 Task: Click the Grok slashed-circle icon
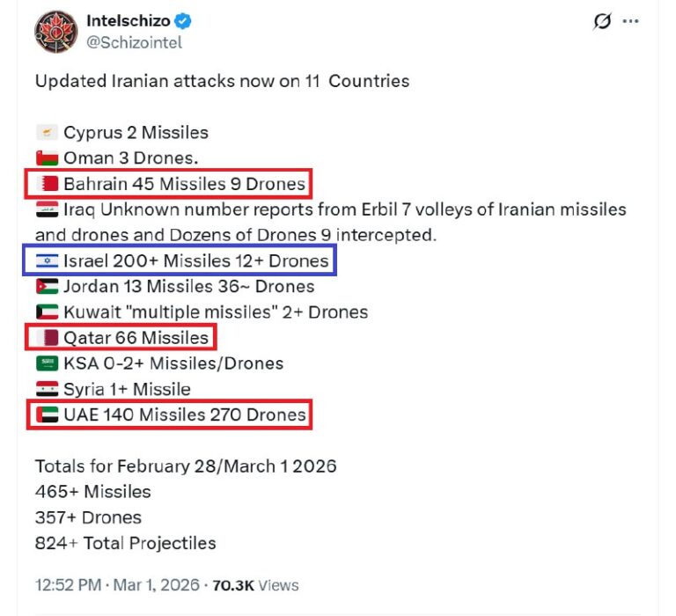(602, 21)
